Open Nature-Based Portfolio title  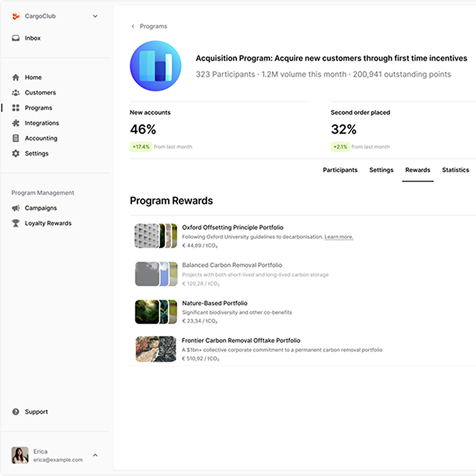tap(215, 303)
